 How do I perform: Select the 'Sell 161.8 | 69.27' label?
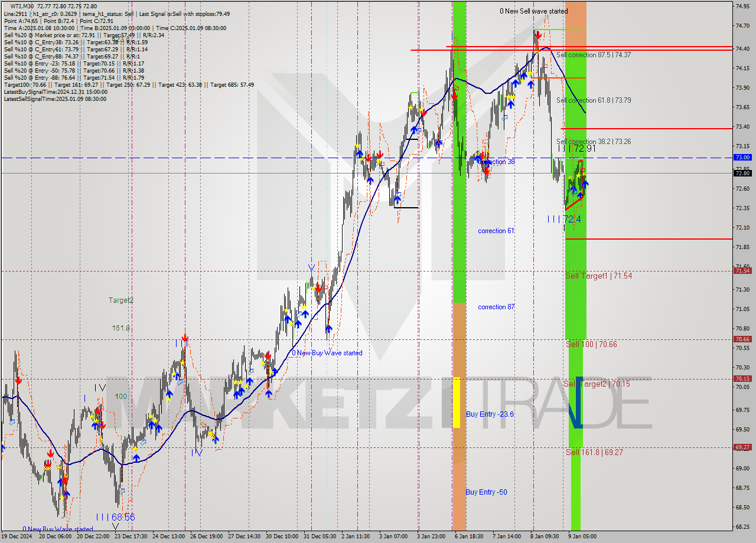coord(594,452)
